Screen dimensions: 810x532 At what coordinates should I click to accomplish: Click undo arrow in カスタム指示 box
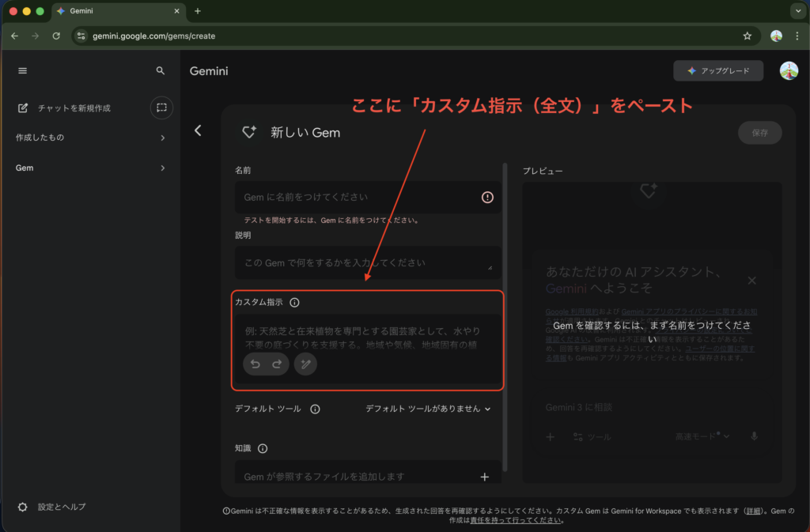pos(255,364)
